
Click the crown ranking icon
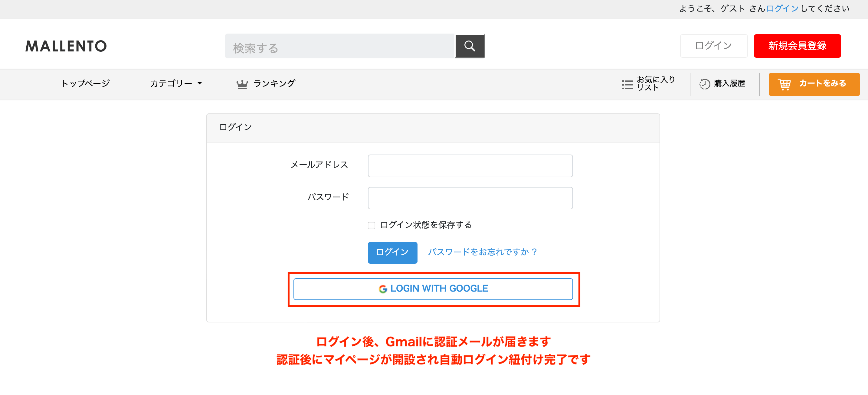click(x=242, y=84)
